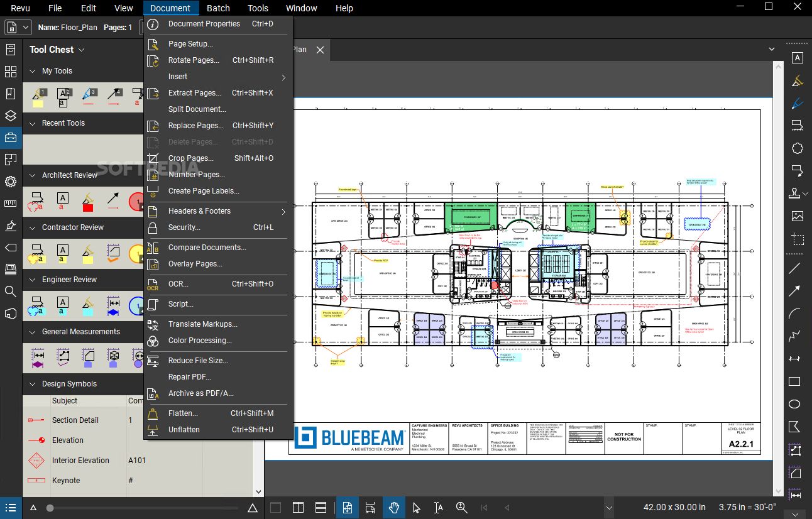Pick the Engineer Review blue dimension tool
This screenshot has height=519, width=812.
[x=113, y=306]
